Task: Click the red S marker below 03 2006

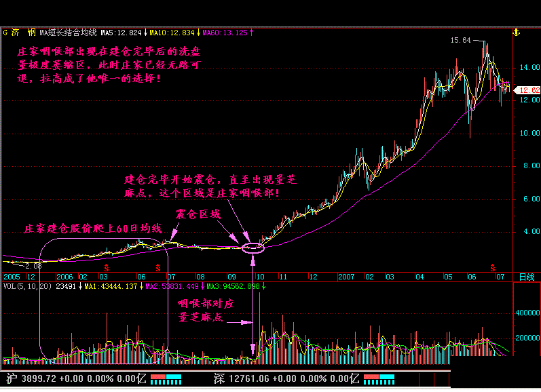Action: coord(107,268)
